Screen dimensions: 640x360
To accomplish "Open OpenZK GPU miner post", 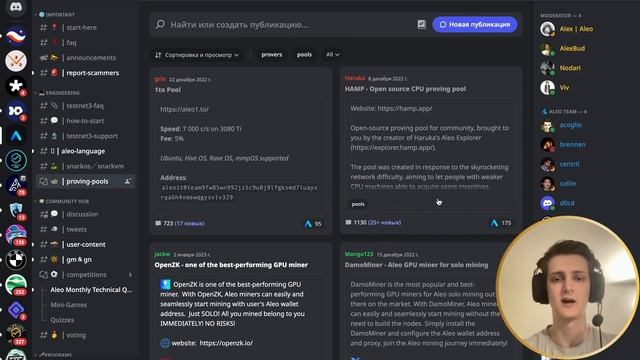I will (231, 265).
